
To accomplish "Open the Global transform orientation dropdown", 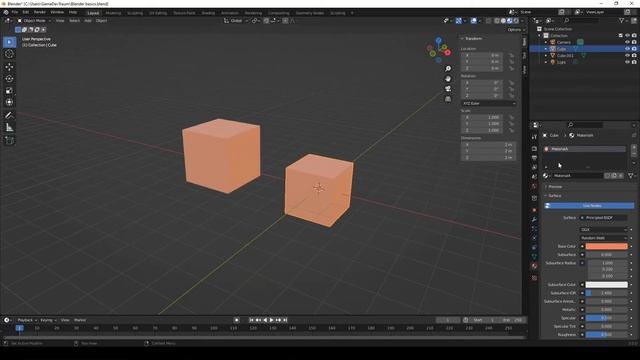I will click(236, 20).
